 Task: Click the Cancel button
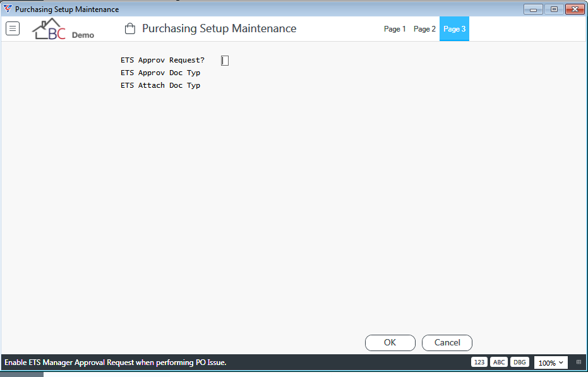[447, 342]
